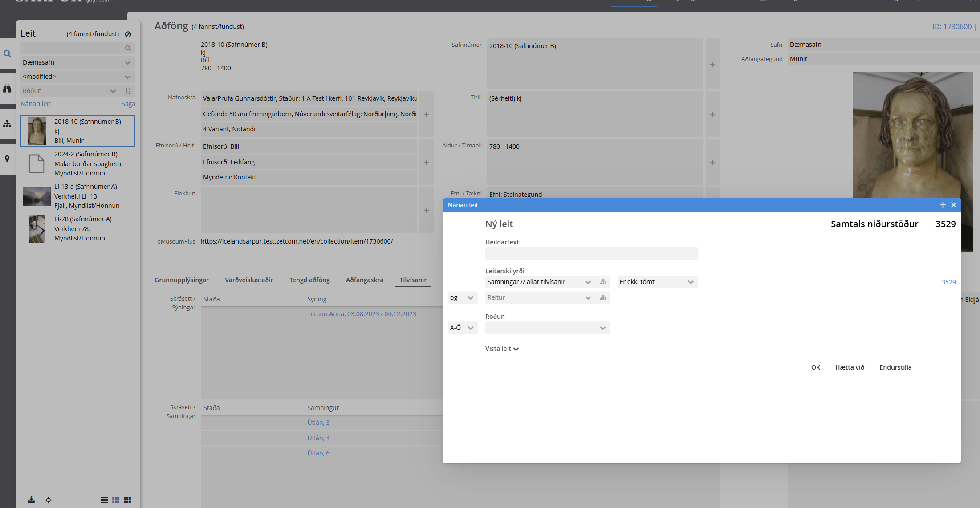Click the download icon at panel bottom
The image size is (980, 508).
(x=31, y=500)
